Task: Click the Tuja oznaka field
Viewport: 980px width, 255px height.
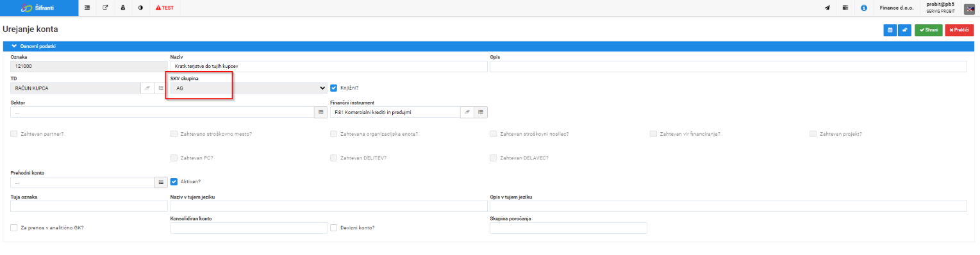Action: (x=88, y=206)
